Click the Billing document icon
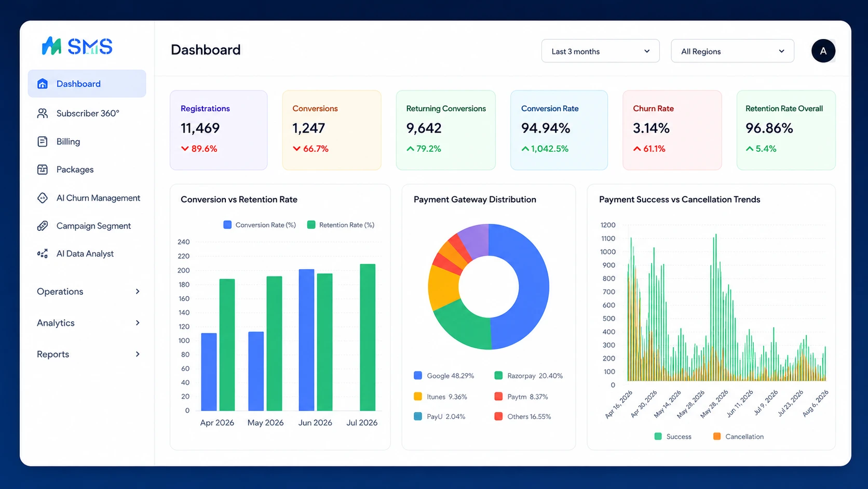The height and width of the screenshot is (489, 868). coord(43,141)
